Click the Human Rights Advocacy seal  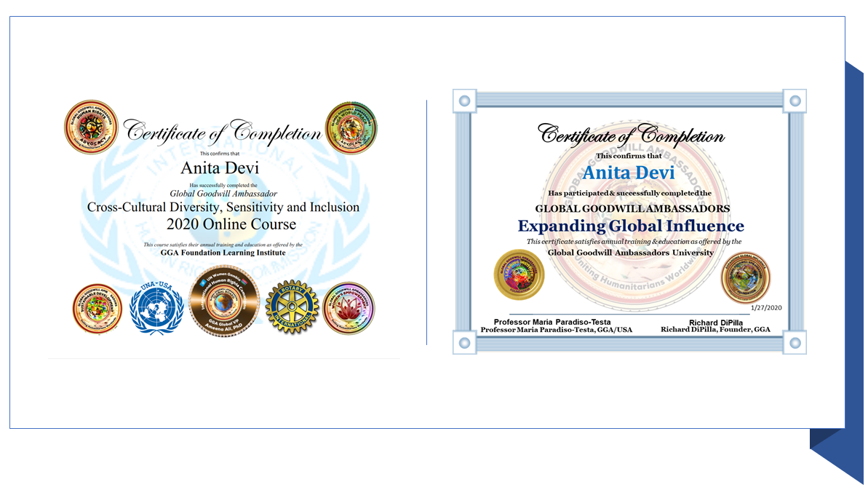91,127
